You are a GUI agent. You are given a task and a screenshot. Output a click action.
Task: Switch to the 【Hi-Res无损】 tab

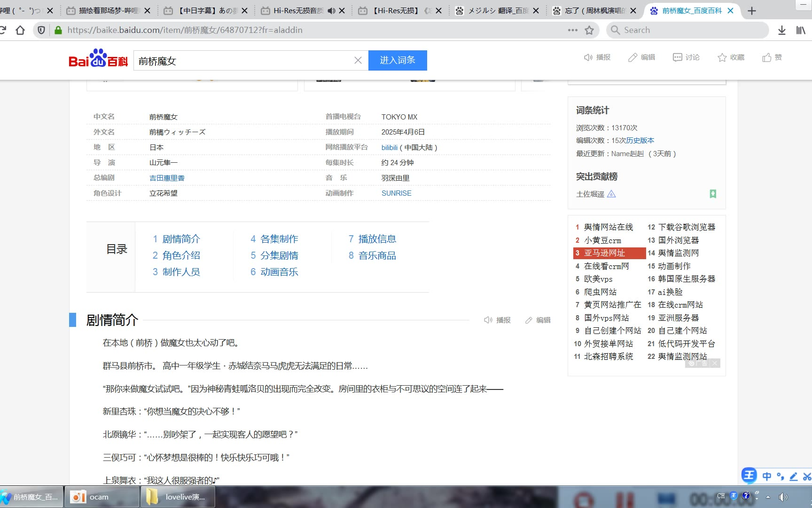[x=399, y=10]
